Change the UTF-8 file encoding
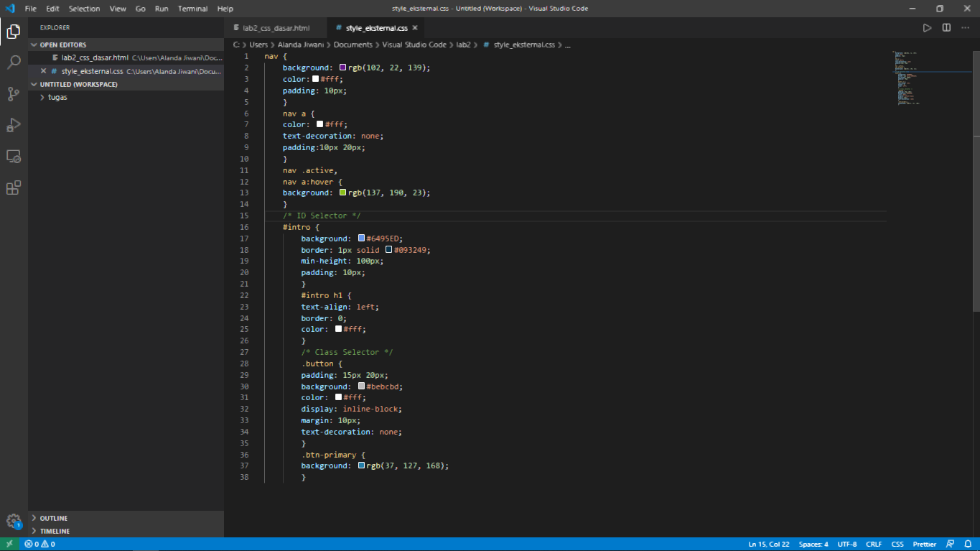The width and height of the screenshot is (980, 551). [847, 544]
